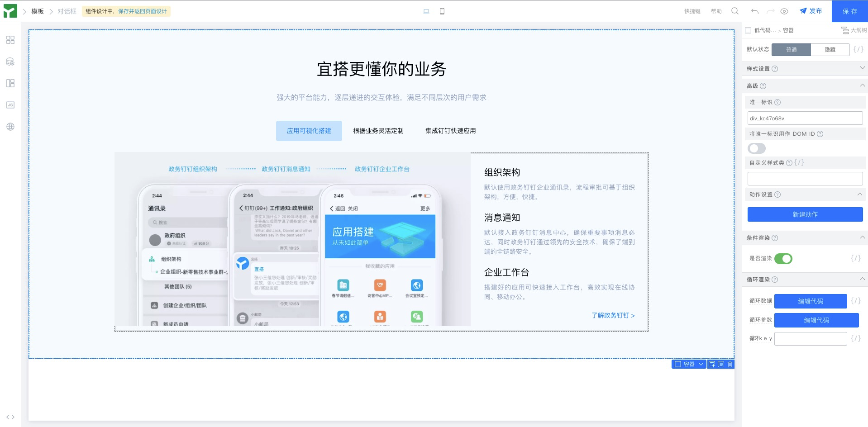Screen dimensions: 868x427
Task: Click help icon next to 样式设置
Action: click(x=775, y=69)
